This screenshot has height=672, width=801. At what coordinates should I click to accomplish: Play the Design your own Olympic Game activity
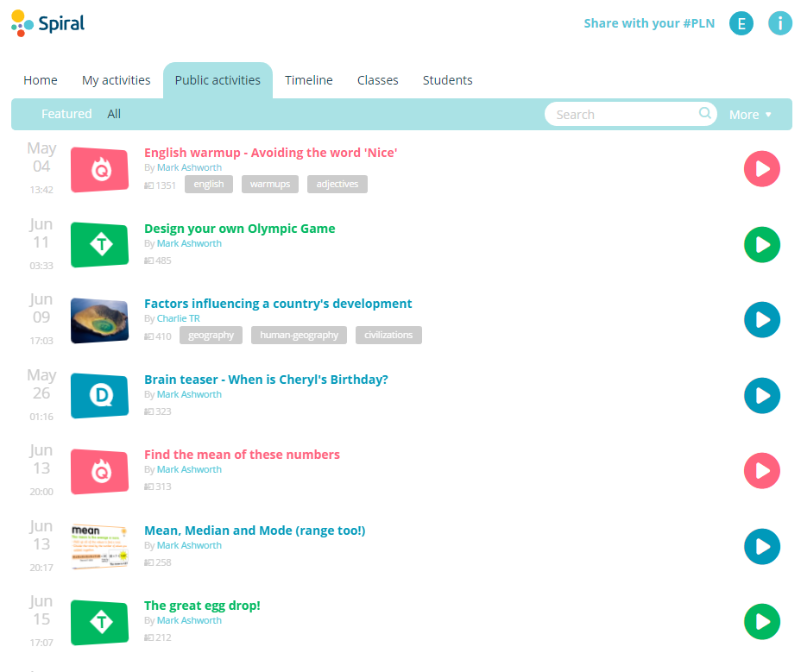pyautogui.click(x=761, y=245)
